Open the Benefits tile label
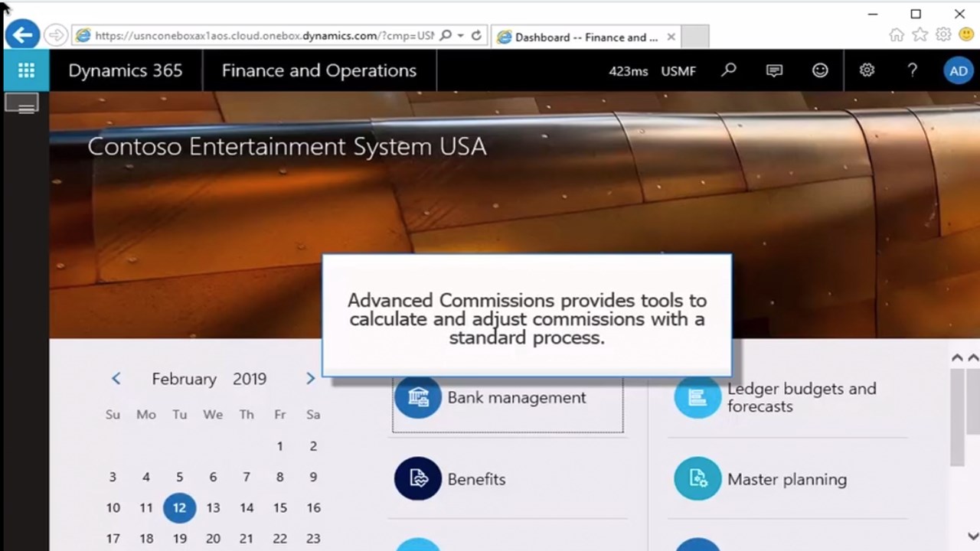Screen dimensions: 980x551 [476, 479]
